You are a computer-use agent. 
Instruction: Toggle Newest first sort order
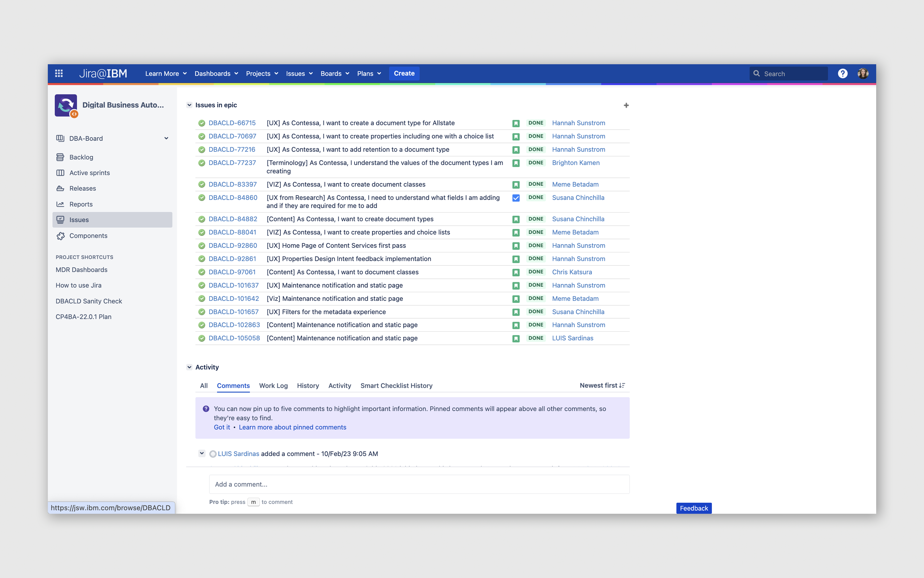pyautogui.click(x=602, y=385)
